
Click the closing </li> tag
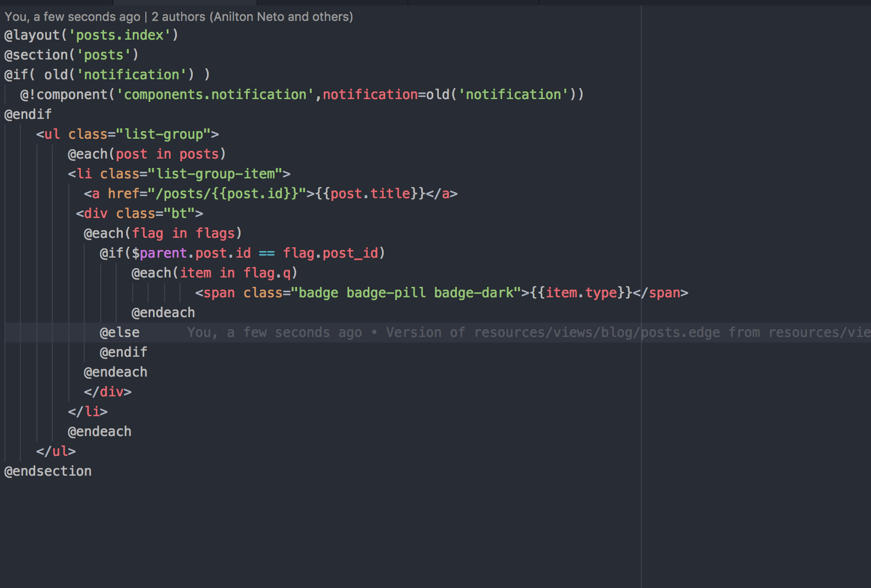[x=88, y=412]
